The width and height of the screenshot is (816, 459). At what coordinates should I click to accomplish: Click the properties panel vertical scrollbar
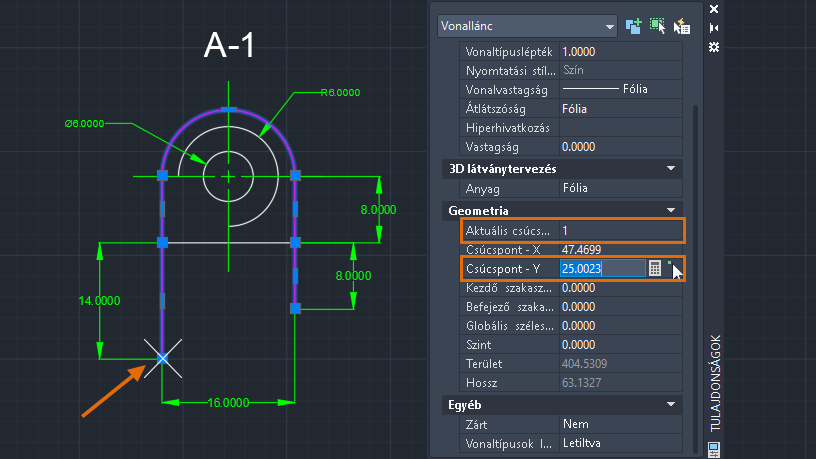(695, 278)
